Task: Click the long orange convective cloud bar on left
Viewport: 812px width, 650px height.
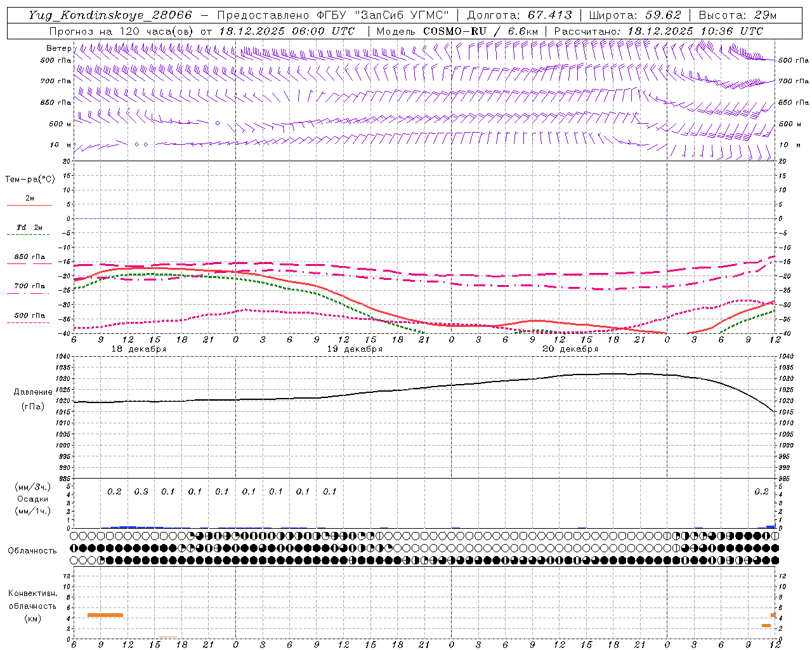Action: 105,614
